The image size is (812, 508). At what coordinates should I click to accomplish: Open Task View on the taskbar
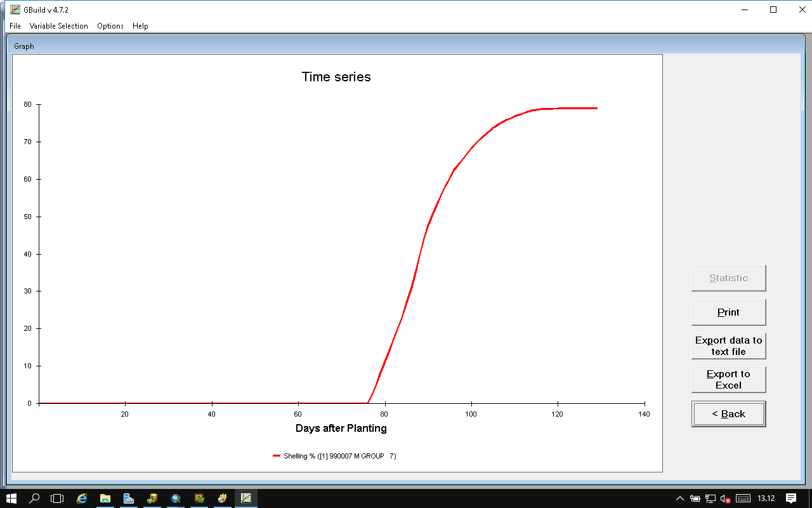click(x=58, y=498)
